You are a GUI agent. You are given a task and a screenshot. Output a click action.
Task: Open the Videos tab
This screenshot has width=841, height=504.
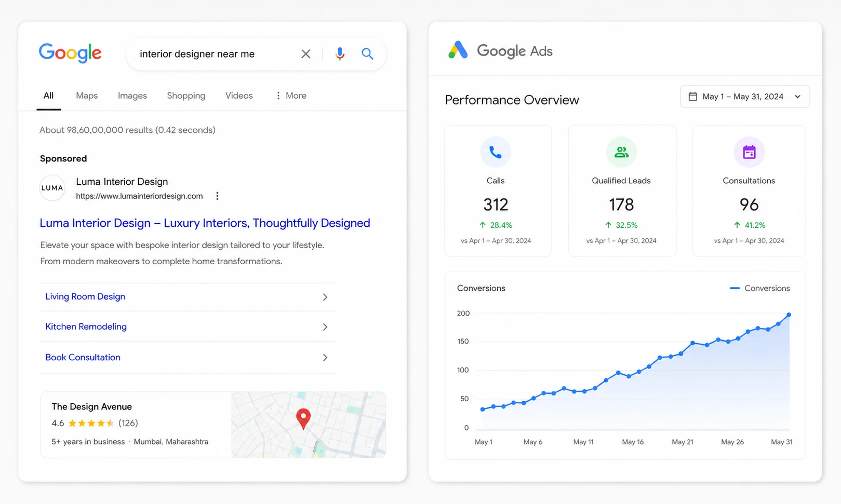(x=239, y=96)
